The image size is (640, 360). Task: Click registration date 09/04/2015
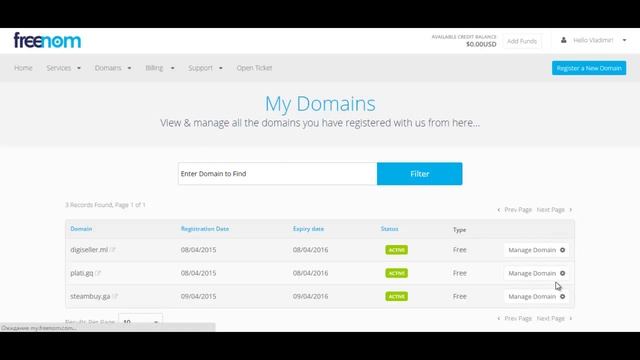[x=198, y=296]
